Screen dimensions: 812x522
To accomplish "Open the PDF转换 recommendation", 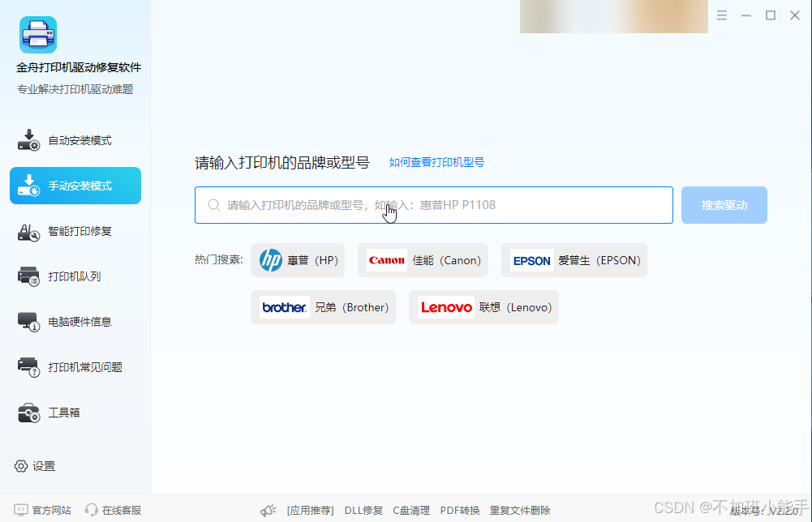I will click(x=460, y=511).
